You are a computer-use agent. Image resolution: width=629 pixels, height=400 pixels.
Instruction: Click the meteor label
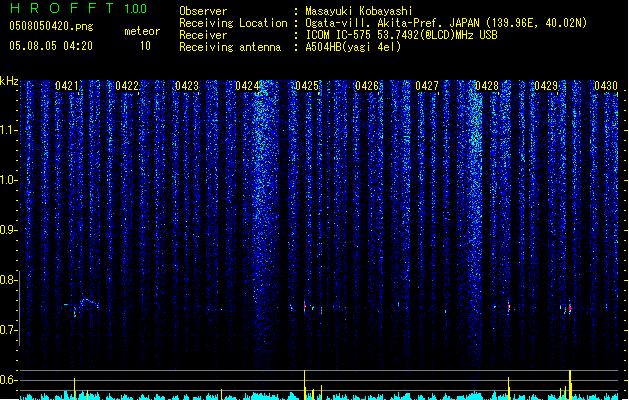tap(142, 31)
